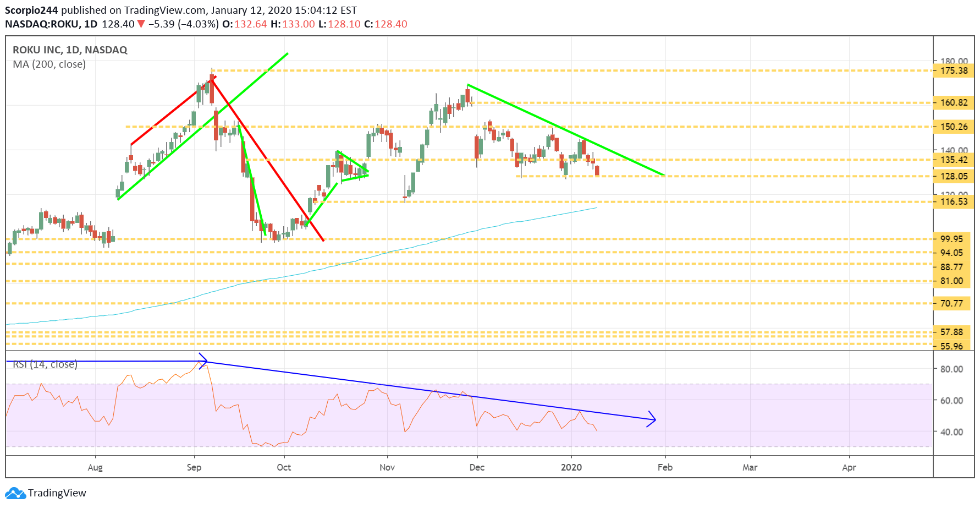
Task: Click the Dec label on time axis
Action: tap(477, 467)
